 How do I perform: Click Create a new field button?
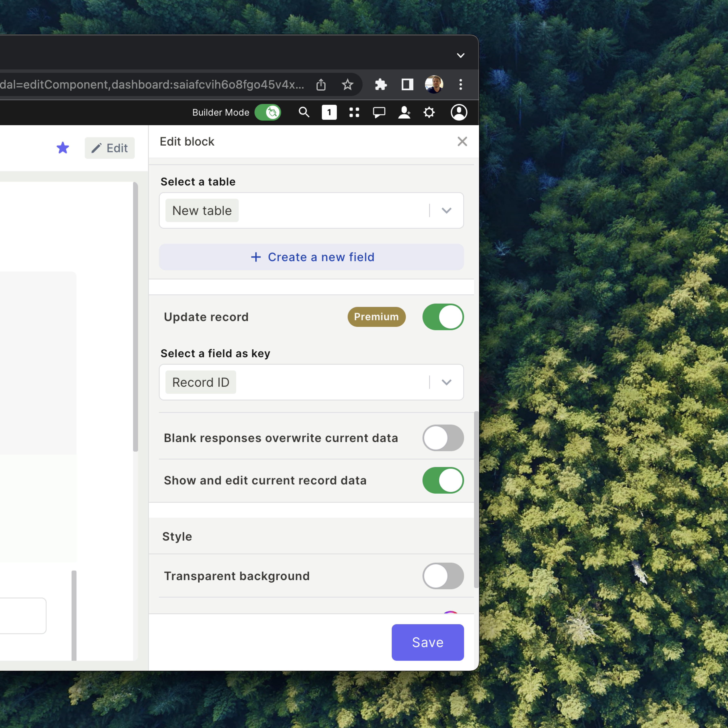[311, 257]
